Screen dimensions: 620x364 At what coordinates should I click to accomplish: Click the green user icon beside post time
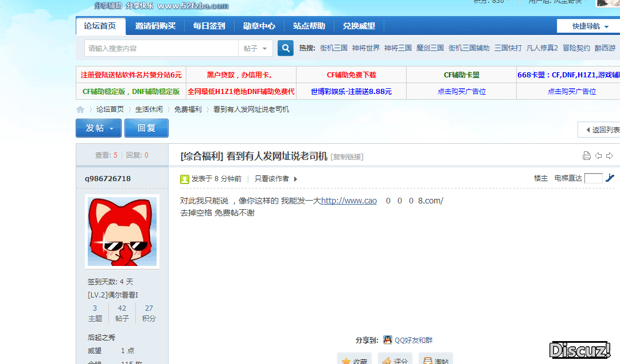coord(185,179)
